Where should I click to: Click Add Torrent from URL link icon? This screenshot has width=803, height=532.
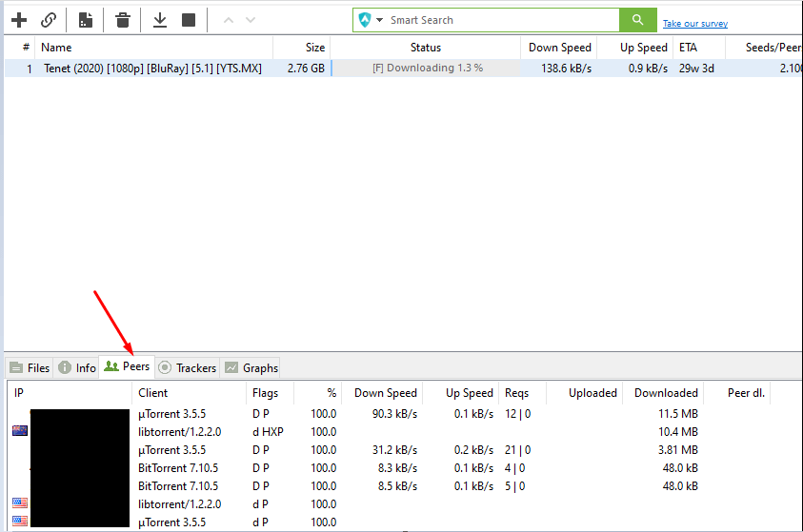49,20
